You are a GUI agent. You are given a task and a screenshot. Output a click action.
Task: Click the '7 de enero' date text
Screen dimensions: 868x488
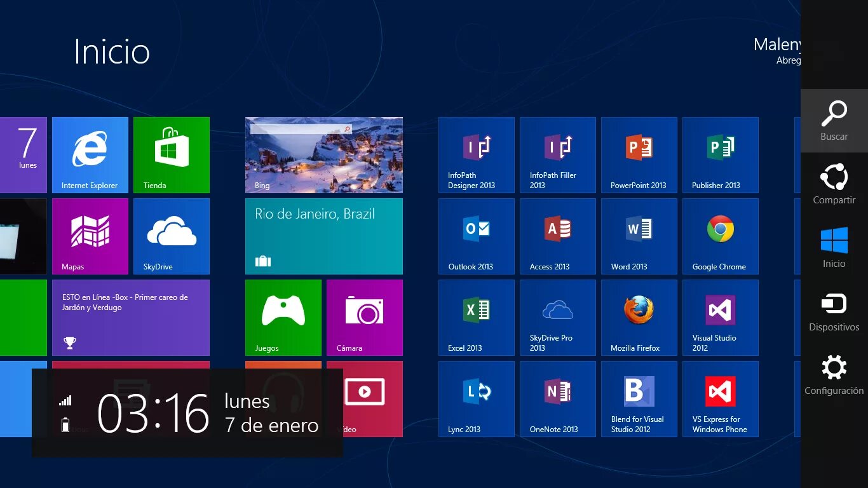pyautogui.click(x=271, y=425)
